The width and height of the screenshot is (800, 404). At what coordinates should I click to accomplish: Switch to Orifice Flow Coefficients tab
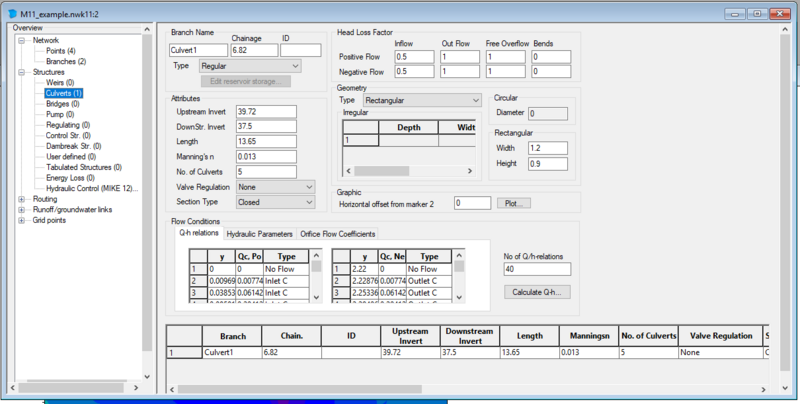(337, 234)
